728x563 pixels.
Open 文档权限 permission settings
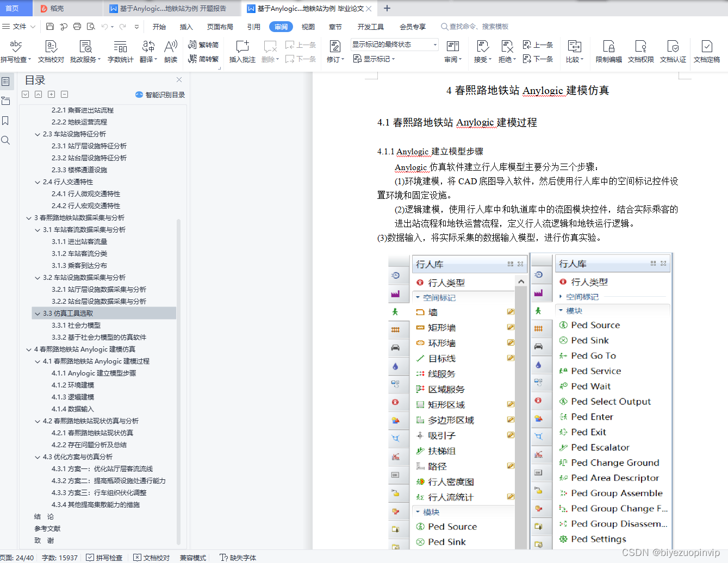[642, 52]
